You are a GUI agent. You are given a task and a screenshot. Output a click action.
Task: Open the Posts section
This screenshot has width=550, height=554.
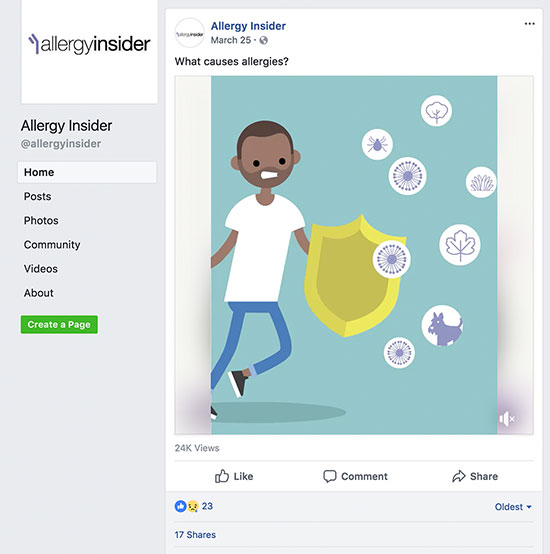pyautogui.click(x=37, y=196)
